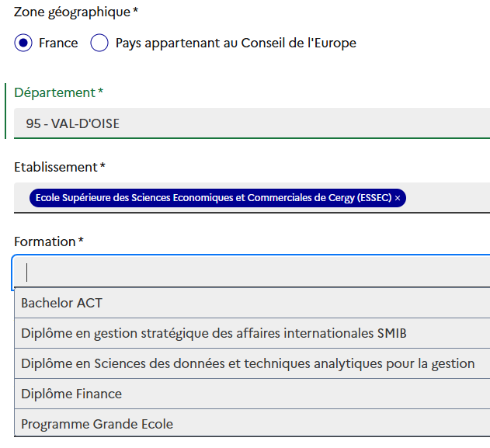Select the France radio button
Screen dimensions: 490x448
pos(23,43)
